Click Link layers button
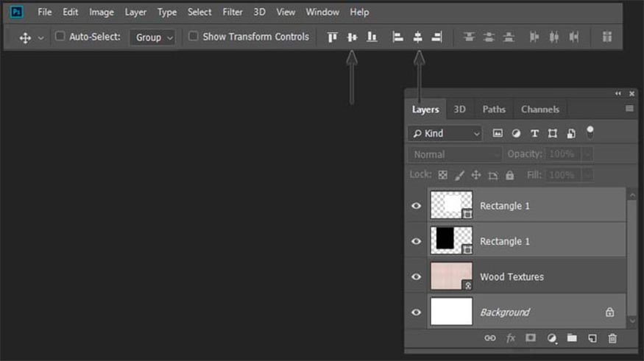Screen dimensions: 644x361 490,338
